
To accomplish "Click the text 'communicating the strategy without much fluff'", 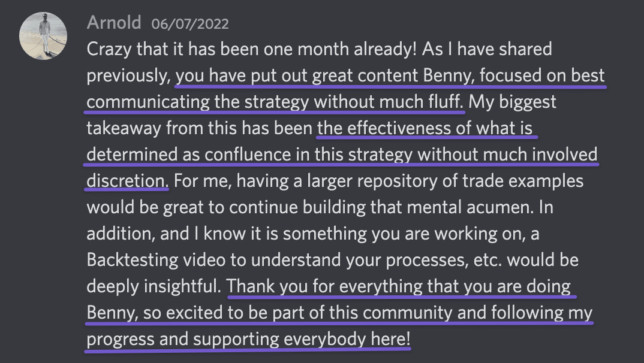I will 275,102.
